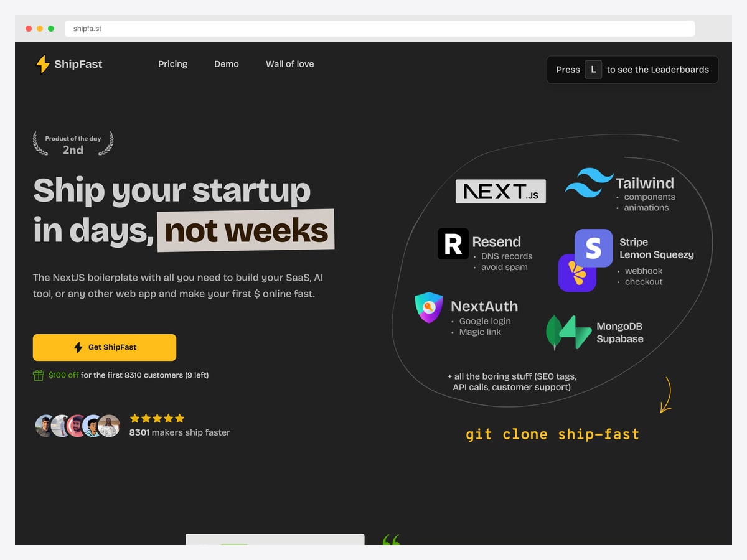The height and width of the screenshot is (560, 747).
Task: Click the Resend heading text
Action: pyautogui.click(x=496, y=241)
